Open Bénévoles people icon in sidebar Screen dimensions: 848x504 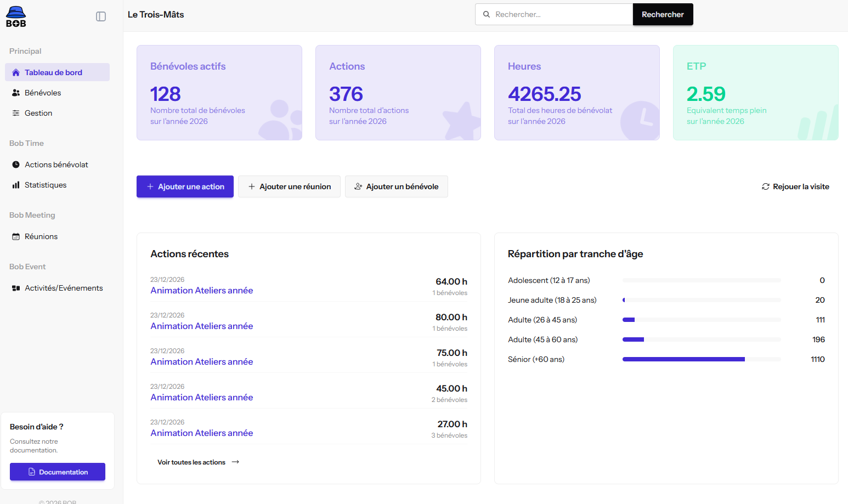tap(16, 93)
